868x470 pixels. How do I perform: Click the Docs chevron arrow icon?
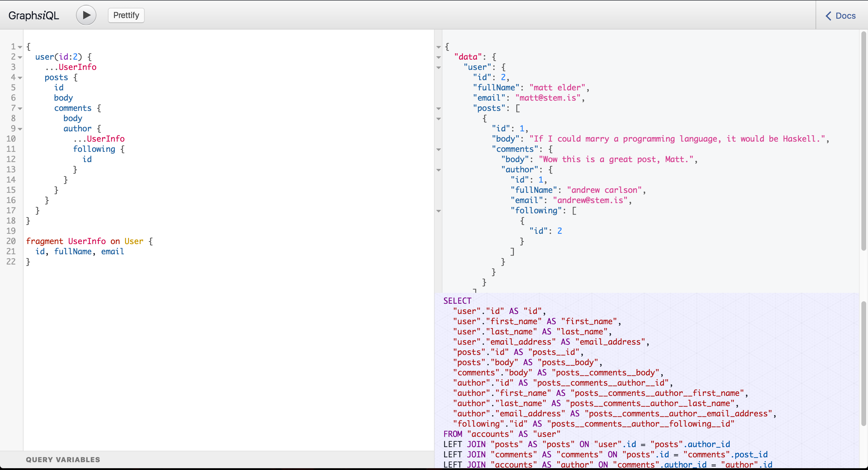pos(828,16)
